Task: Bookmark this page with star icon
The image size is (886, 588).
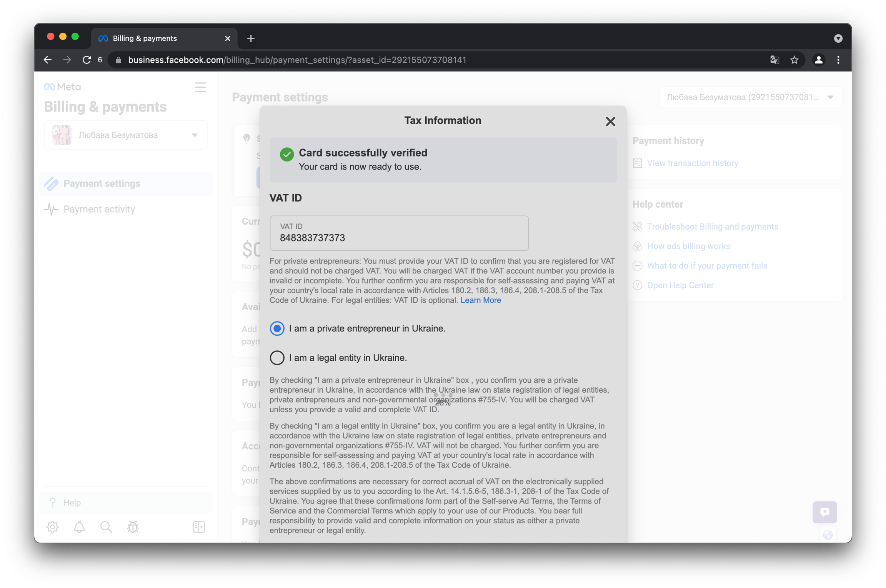Action: (x=794, y=60)
